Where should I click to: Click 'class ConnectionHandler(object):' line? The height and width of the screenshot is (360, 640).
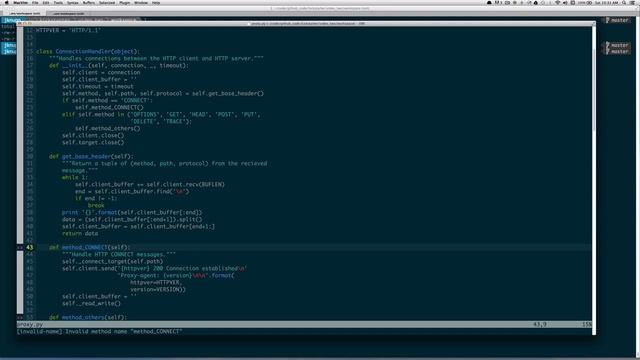click(x=88, y=51)
